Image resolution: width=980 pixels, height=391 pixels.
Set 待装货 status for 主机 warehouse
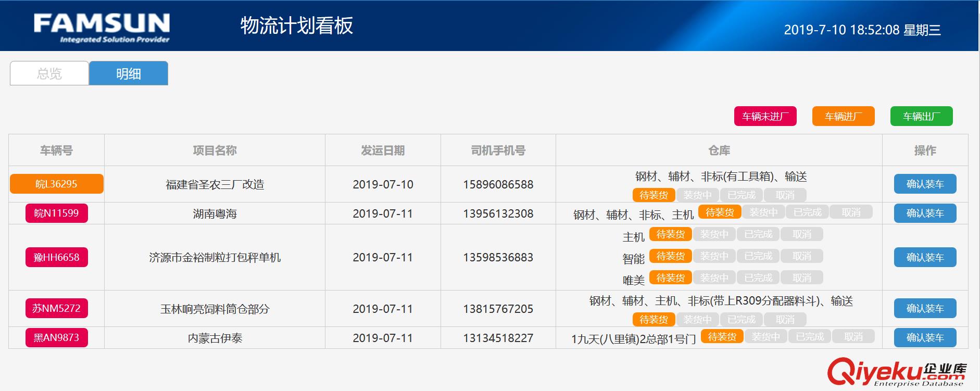click(670, 234)
